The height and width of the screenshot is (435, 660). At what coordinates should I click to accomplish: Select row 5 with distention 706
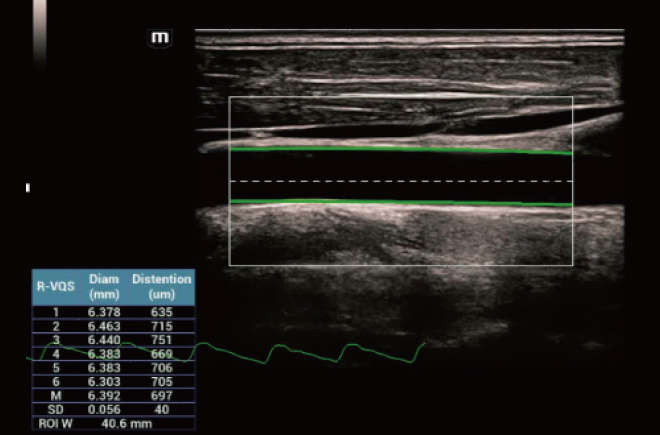pyautogui.click(x=161, y=368)
